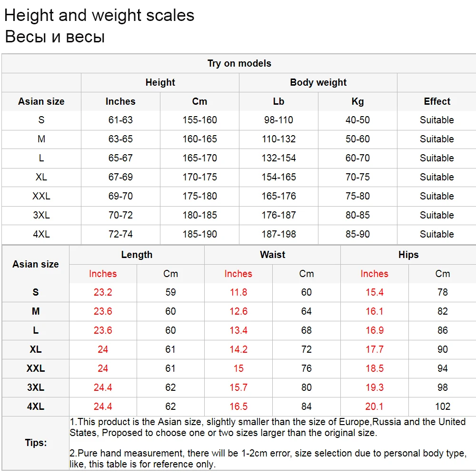Click the red 20.1 hips inches value
Viewport: 476px width, 476px height.
tap(374, 407)
